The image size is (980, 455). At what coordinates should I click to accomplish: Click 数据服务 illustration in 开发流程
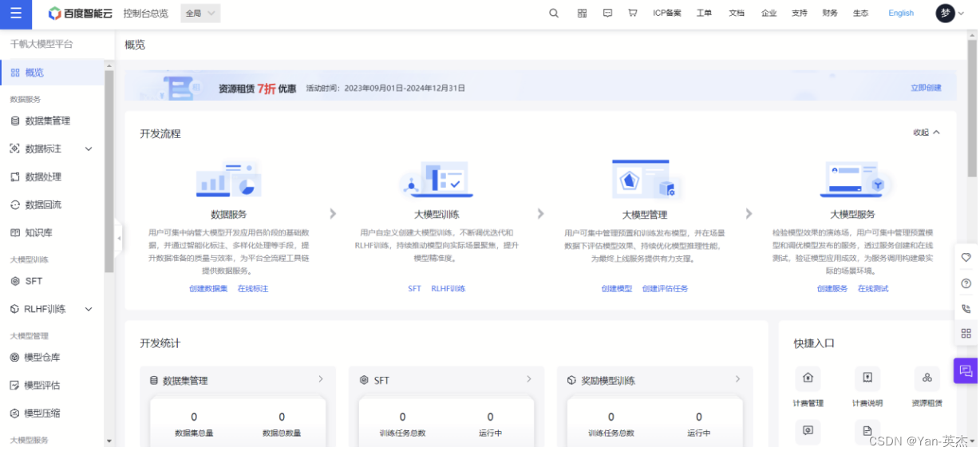pos(228,180)
